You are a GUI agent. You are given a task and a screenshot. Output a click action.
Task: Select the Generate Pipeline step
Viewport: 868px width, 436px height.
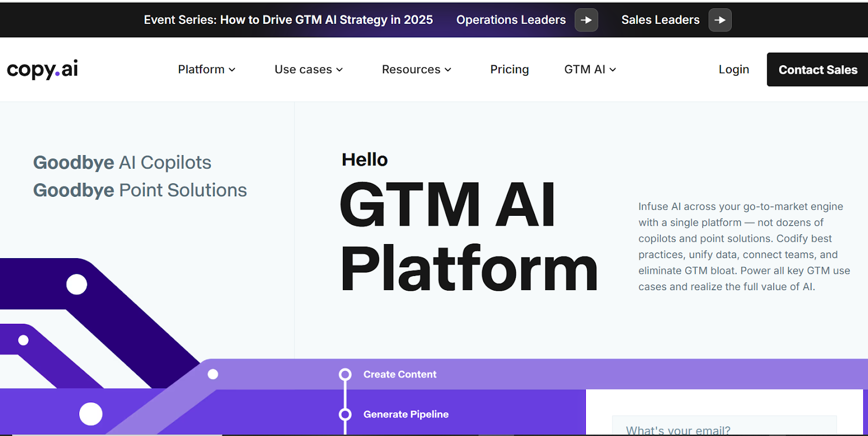point(406,414)
